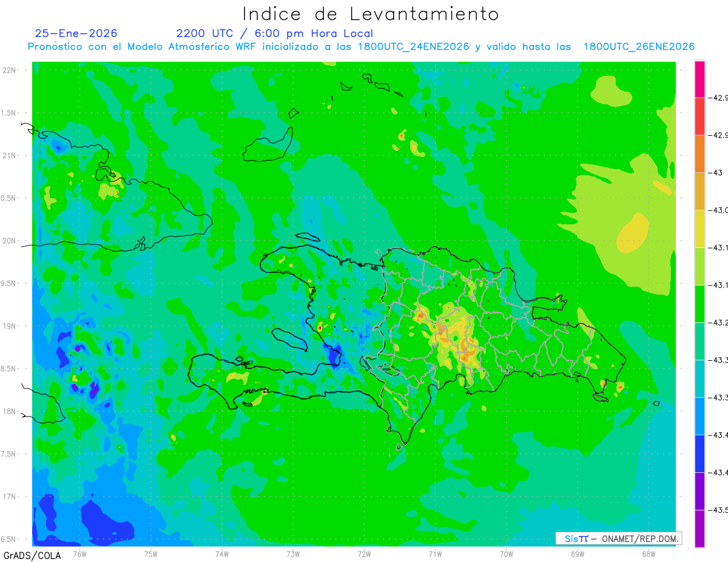Image resolution: width=728 pixels, height=562 pixels.
Task: Pick the light blue color bar swatch
Action: coord(699,417)
